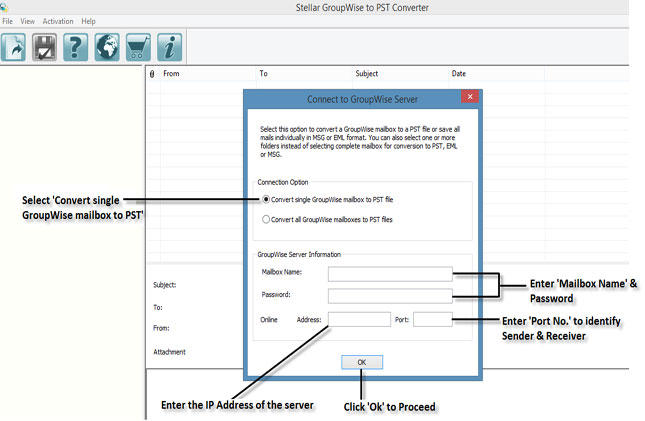Image resolution: width=645 pixels, height=421 pixels.
Task: Sort by the Subject column header
Action: pyautogui.click(x=367, y=74)
